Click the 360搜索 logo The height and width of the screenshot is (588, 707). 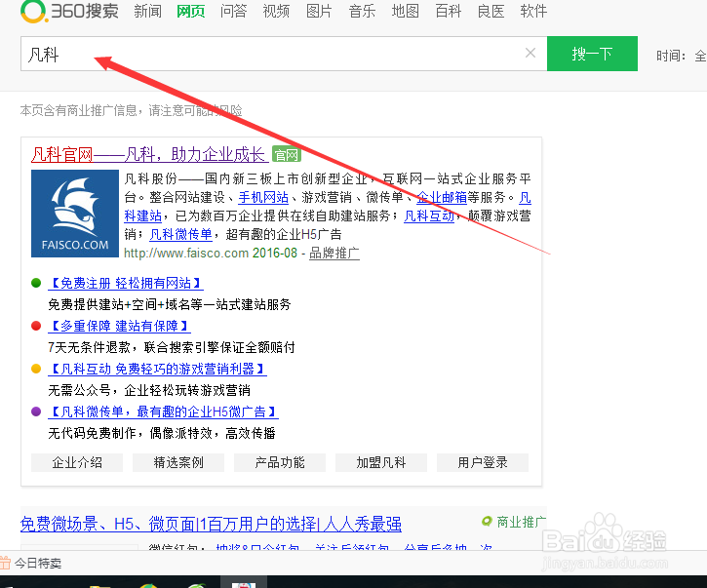coord(69,11)
